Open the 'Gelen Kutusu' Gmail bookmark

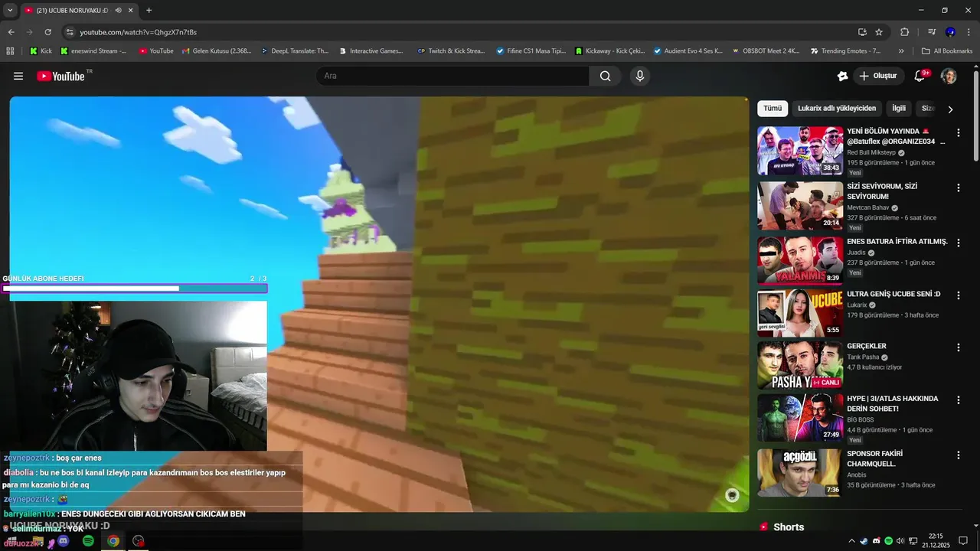point(217,51)
